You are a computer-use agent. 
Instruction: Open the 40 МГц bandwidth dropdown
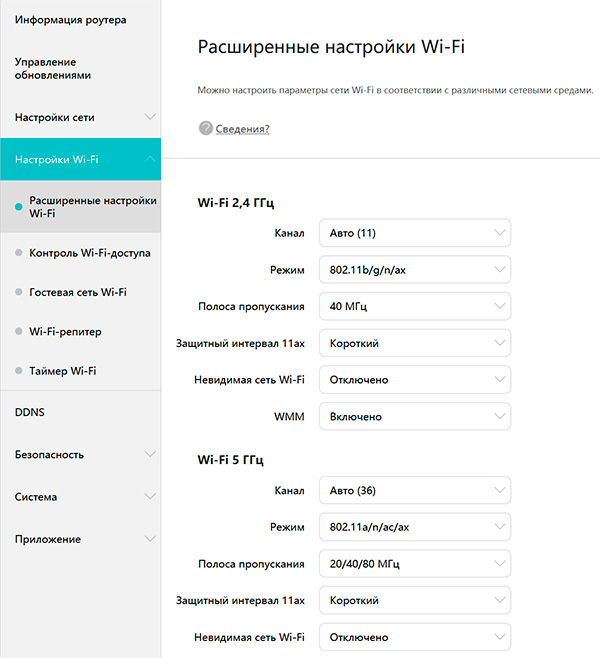(x=414, y=307)
